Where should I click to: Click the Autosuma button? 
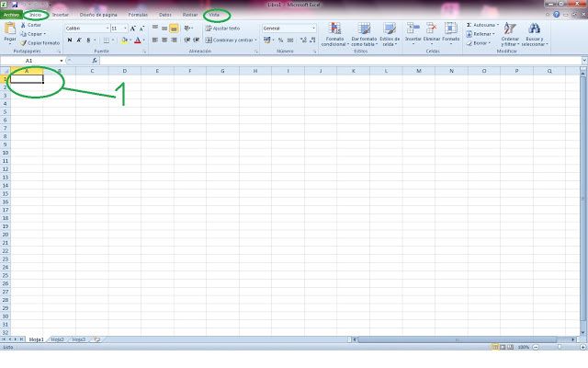pos(481,25)
